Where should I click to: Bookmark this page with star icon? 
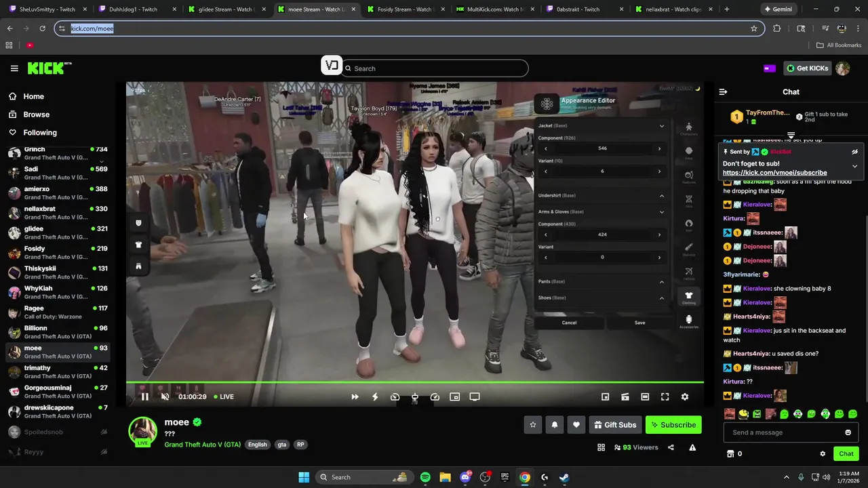753,28
